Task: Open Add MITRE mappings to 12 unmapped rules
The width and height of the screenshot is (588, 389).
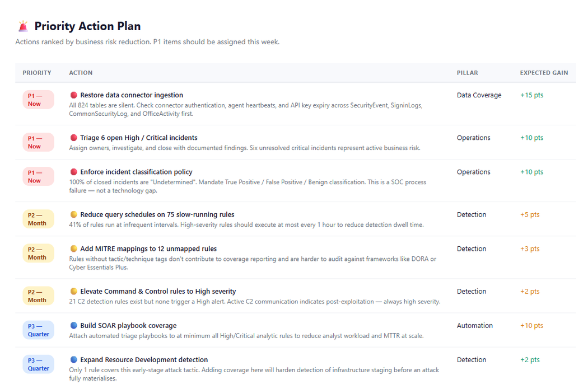Action: tap(148, 249)
